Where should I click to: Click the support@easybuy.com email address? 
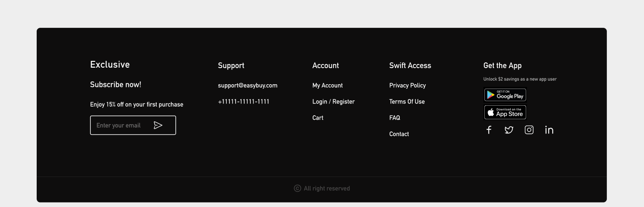[248, 86]
